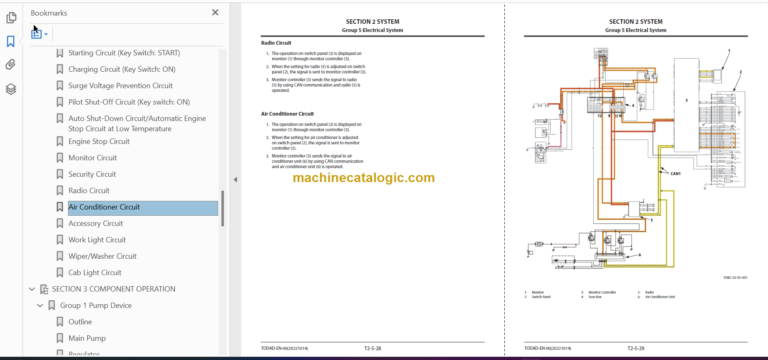
Task: Jump to Engine Stop Circuit bookmark
Action: tap(99, 142)
